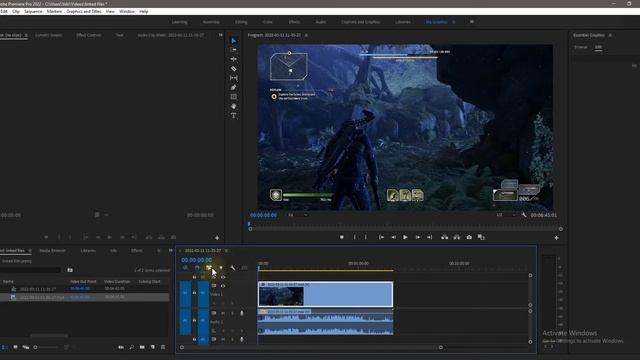Click New Item icon in Project panel
The height and width of the screenshot is (360, 640).
tap(153, 347)
